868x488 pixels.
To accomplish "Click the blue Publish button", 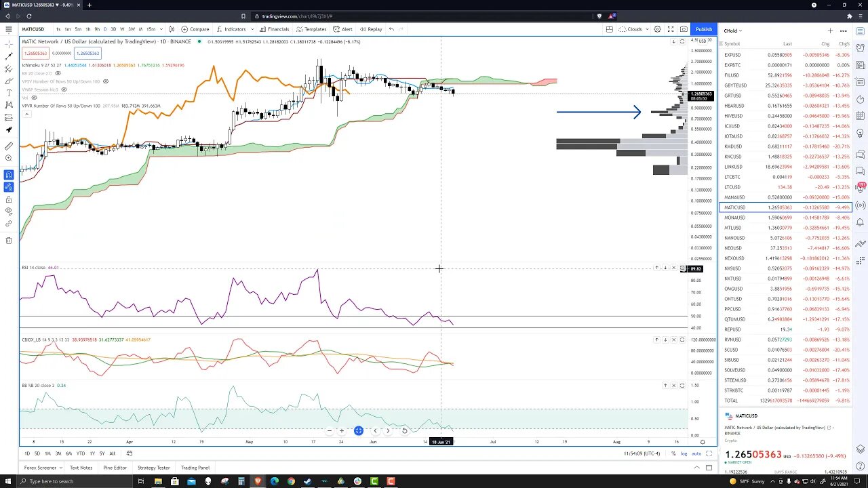I will click(x=704, y=29).
